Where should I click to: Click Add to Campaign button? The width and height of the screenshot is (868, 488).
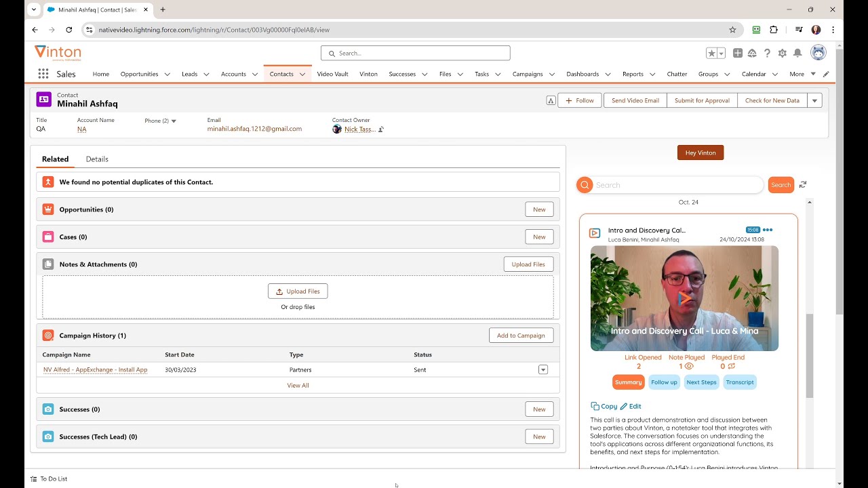[521, 335]
